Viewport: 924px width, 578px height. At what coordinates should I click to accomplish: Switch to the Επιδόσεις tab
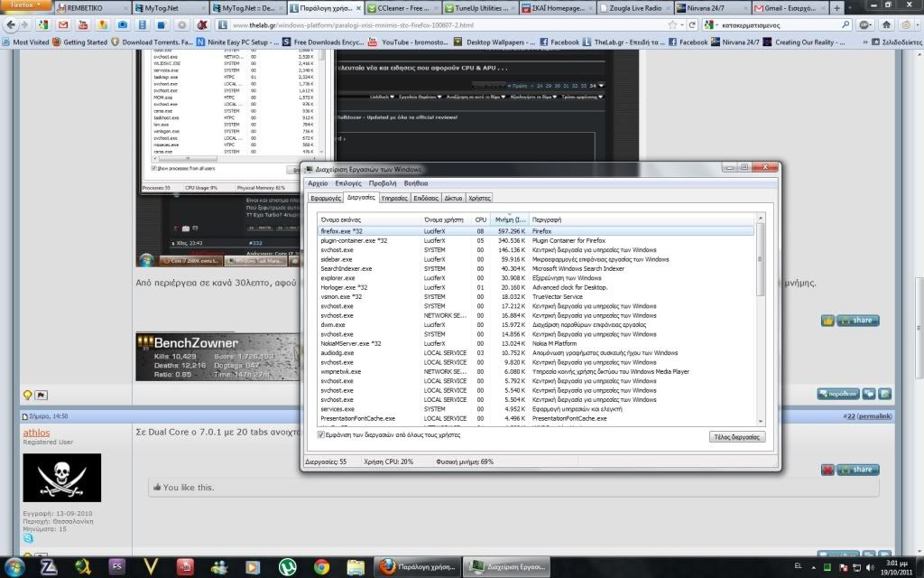pyautogui.click(x=426, y=197)
